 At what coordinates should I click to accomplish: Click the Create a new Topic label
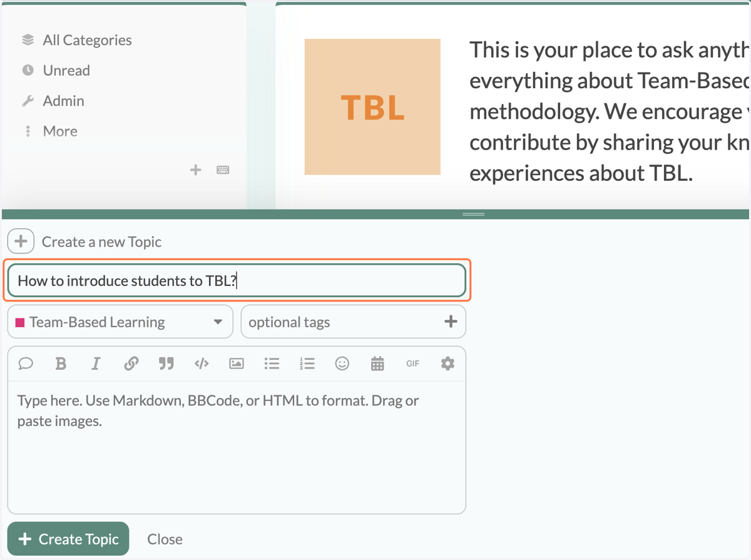click(x=101, y=242)
